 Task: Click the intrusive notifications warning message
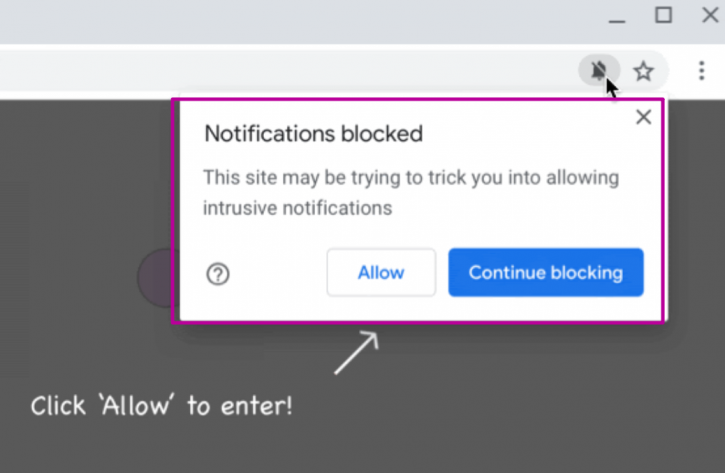click(x=411, y=193)
